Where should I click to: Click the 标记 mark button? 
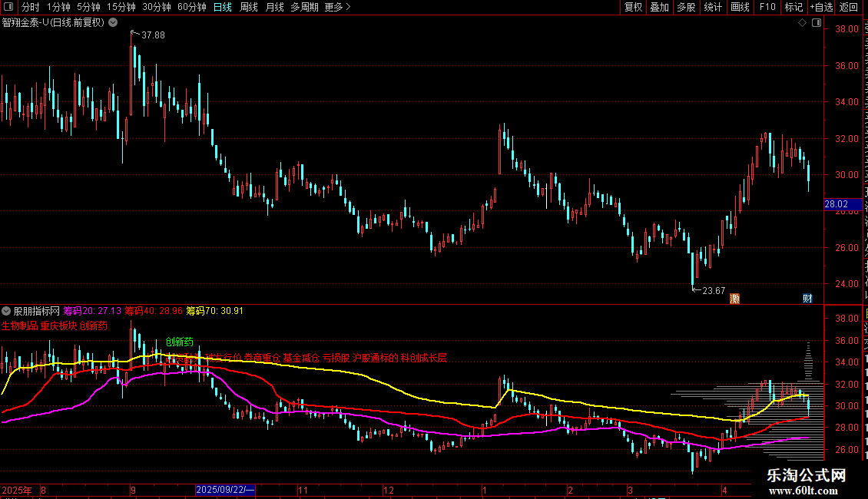[793, 7]
